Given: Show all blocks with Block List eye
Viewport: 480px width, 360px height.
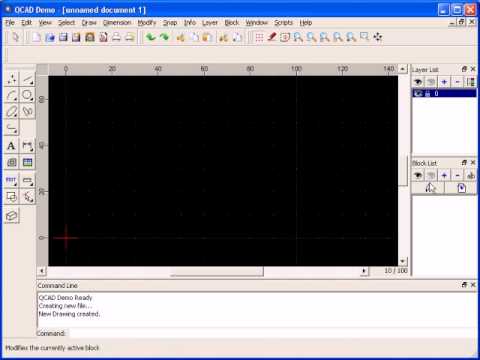Looking at the screenshot, I should coord(418,175).
